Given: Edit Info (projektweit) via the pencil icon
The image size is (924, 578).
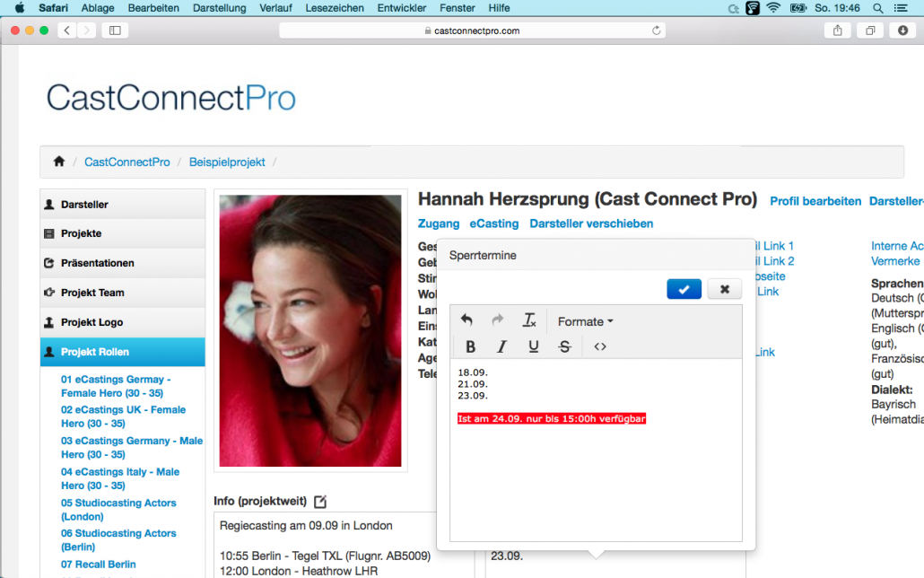Looking at the screenshot, I should tap(320, 502).
